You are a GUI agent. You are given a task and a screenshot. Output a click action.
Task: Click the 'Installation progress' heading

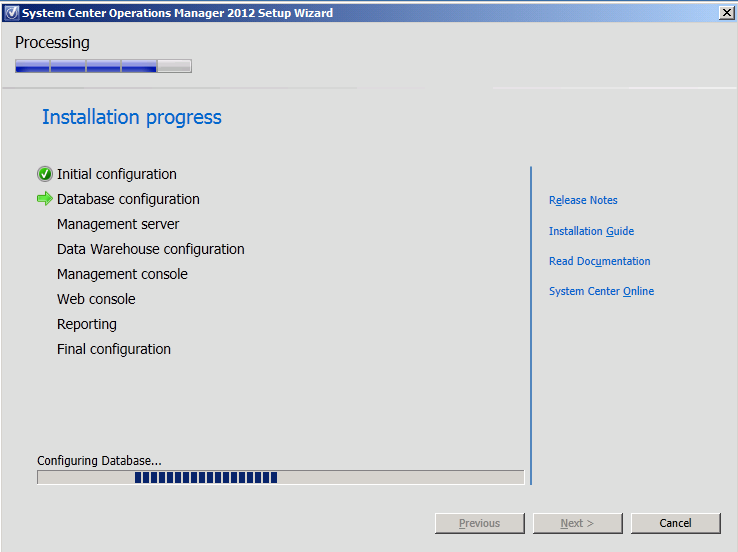coord(132,117)
